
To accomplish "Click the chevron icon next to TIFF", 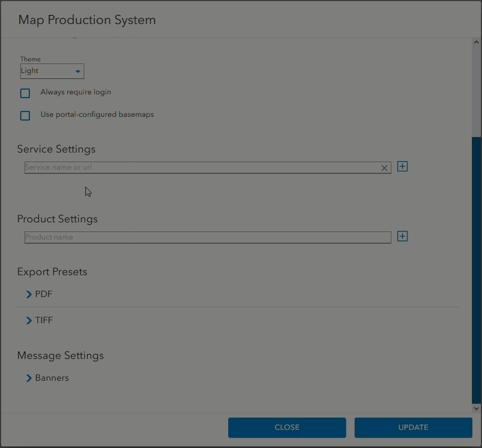I will click(29, 320).
